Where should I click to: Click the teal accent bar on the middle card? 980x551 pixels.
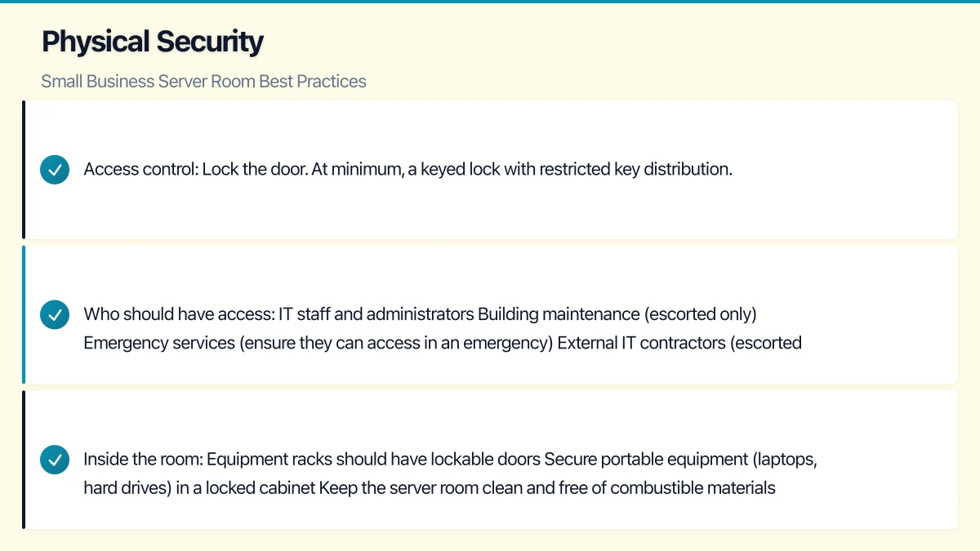[x=24, y=314]
